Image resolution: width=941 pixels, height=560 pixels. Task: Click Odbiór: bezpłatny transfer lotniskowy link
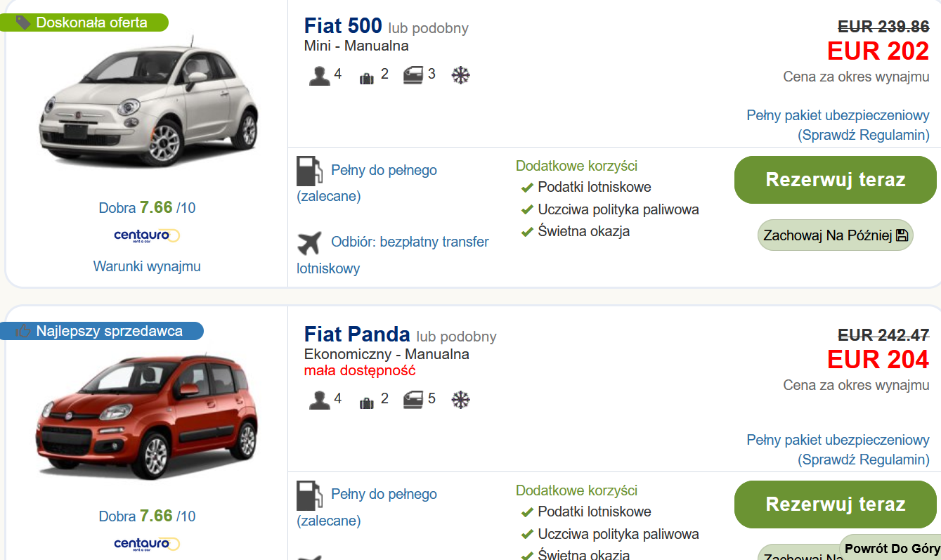[x=393, y=255]
